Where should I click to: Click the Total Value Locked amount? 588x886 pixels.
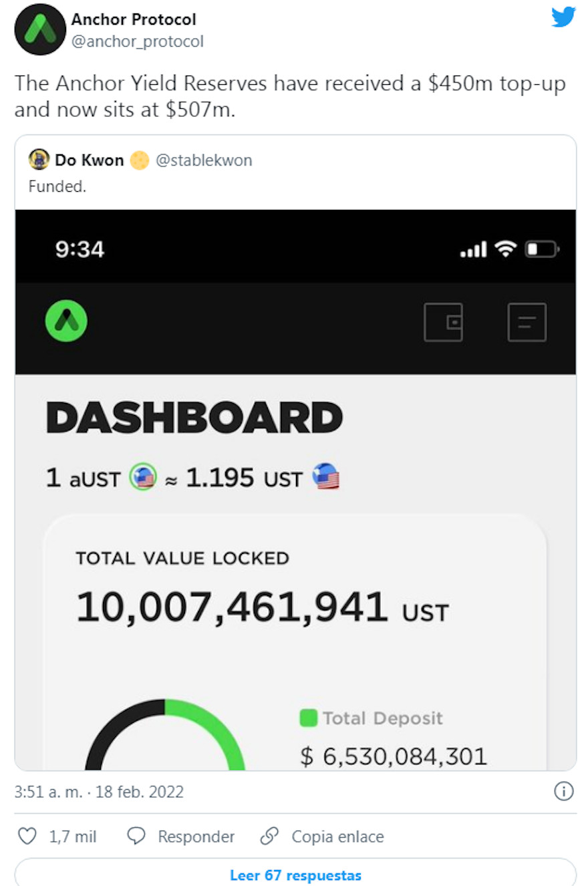231,607
